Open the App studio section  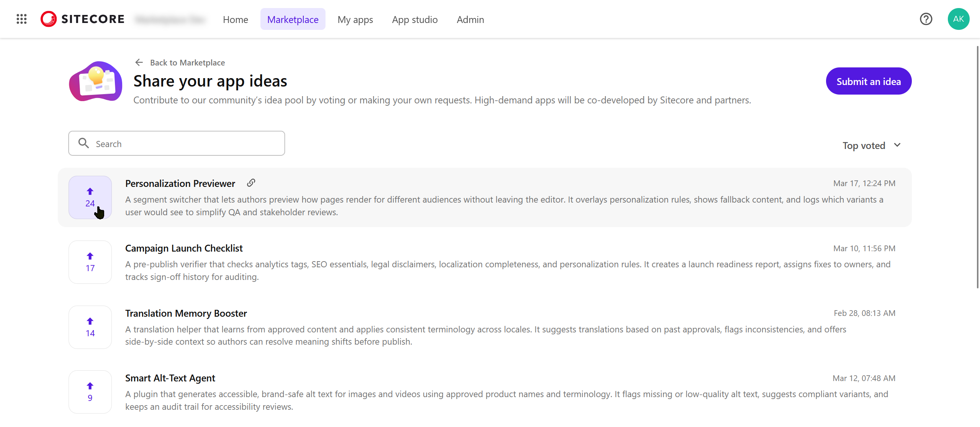[414, 19]
